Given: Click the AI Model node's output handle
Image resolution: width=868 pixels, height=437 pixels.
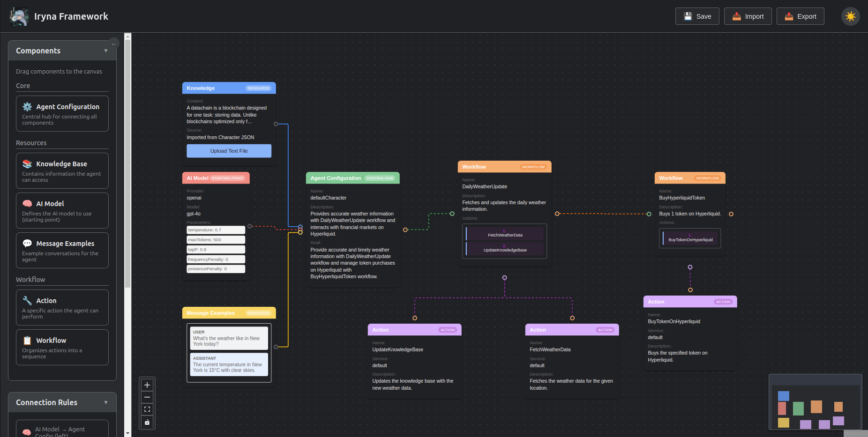Looking at the screenshot, I should (x=250, y=226).
